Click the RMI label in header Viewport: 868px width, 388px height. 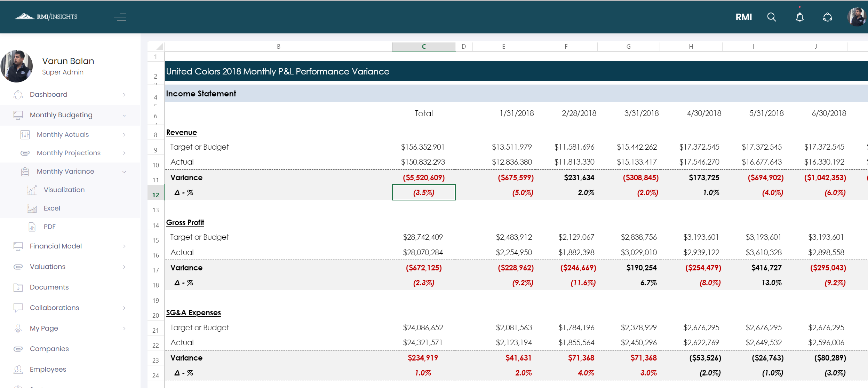(x=744, y=17)
